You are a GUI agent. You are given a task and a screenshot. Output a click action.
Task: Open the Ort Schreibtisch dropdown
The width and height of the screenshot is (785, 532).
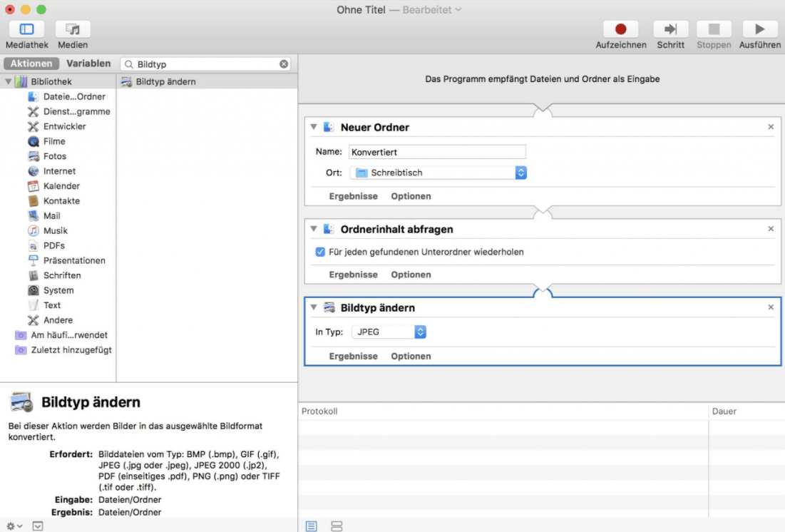tap(438, 173)
